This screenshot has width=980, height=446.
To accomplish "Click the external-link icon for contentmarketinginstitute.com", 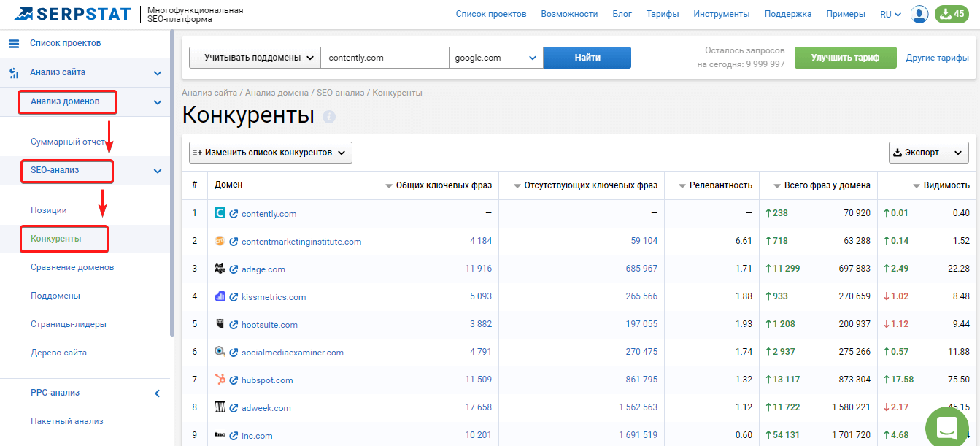I will click(x=234, y=242).
